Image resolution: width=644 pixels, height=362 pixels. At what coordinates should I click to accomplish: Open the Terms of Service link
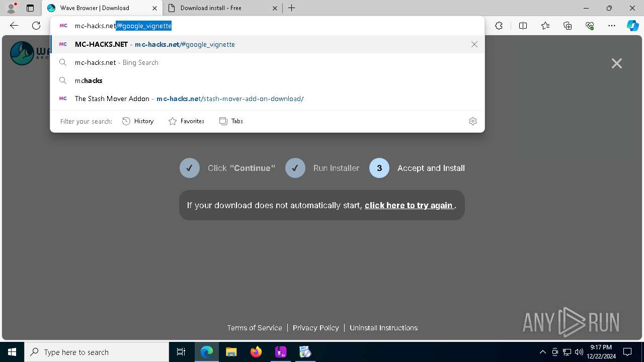pos(255,328)
